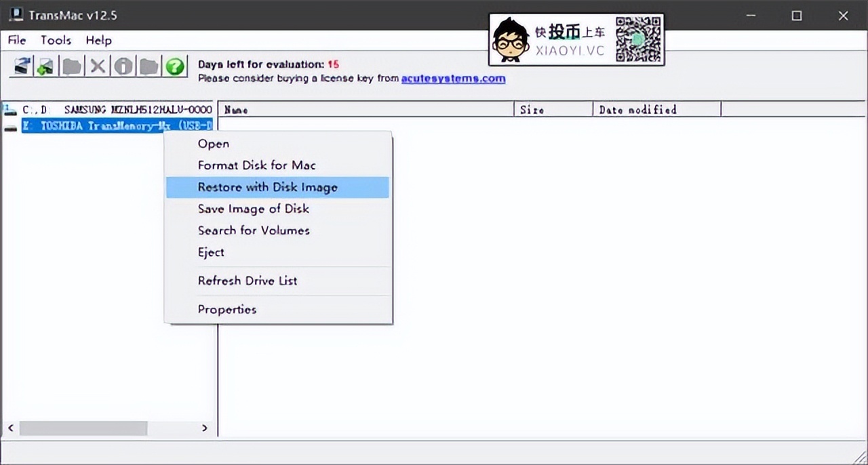Sort by the Size column header
The width and height of the screenshot is (868, 465).
tap(554, 109)
